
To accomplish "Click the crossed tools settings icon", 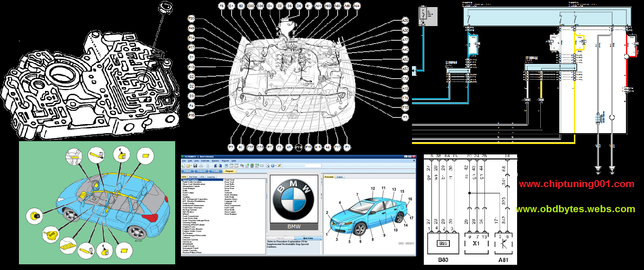I will 279,165.
